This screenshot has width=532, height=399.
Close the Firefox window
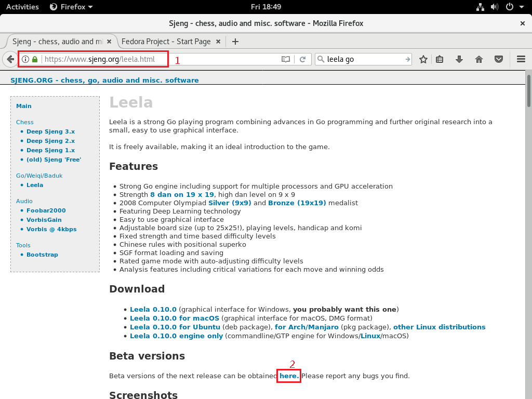pyautogui.click(x=523, y=23)
